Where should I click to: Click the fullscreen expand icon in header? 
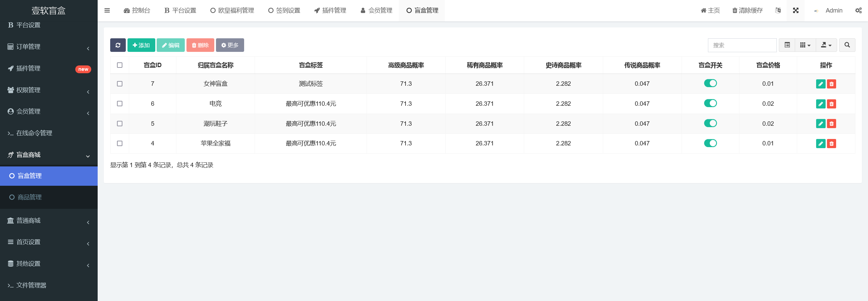795,11
